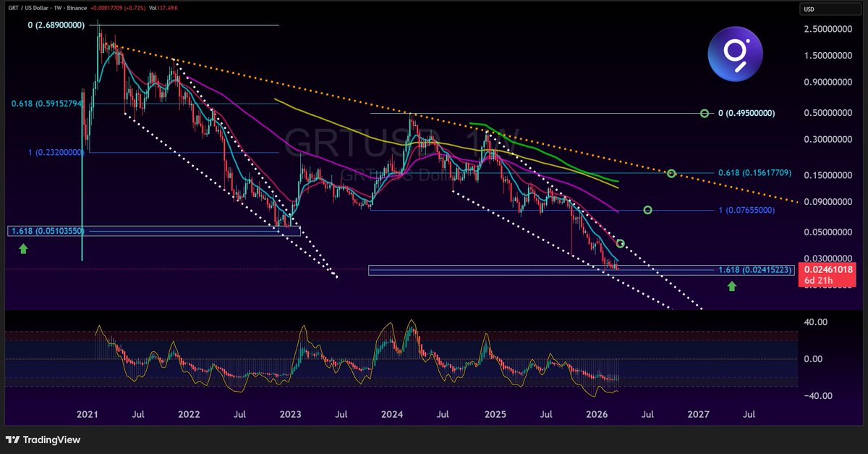Click the small green circle on the dotted white trendline
The height and width of the screenshot is (454, 868).
pos(620,243)
